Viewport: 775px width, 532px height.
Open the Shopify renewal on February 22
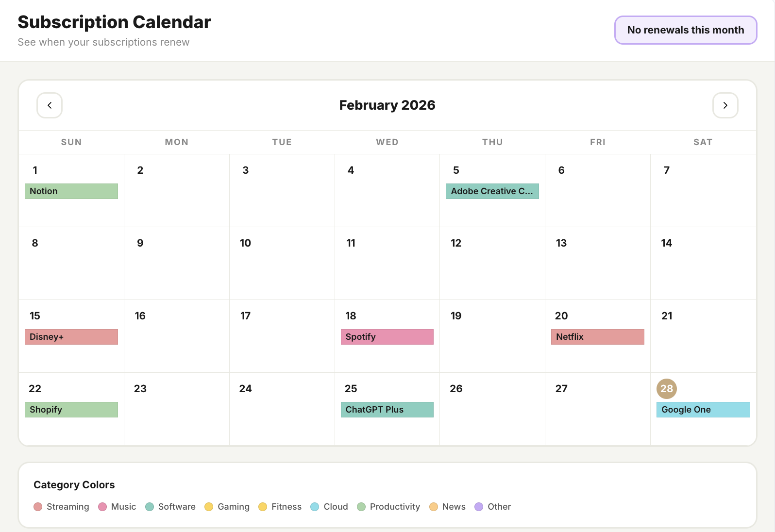[x=71, y=409]
